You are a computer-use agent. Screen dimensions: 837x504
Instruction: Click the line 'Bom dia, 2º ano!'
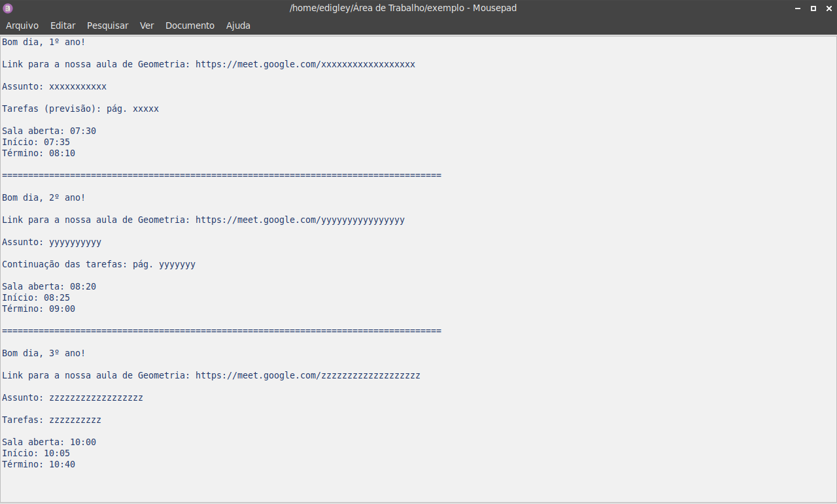click(44, 197)
